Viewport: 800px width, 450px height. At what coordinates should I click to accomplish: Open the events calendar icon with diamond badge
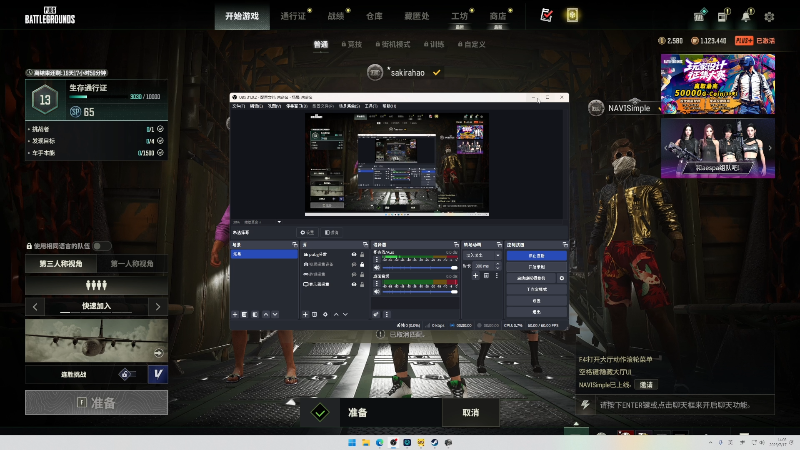click(x=699, y=16)
